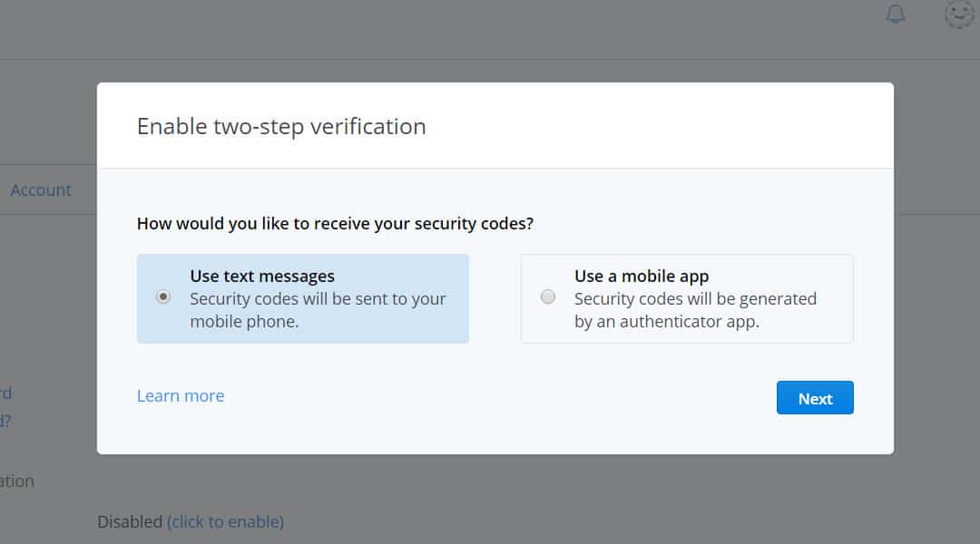The height and width of the screenshot is (544, 980).
Task: Click the security codes question text
Action: (335, 223)
